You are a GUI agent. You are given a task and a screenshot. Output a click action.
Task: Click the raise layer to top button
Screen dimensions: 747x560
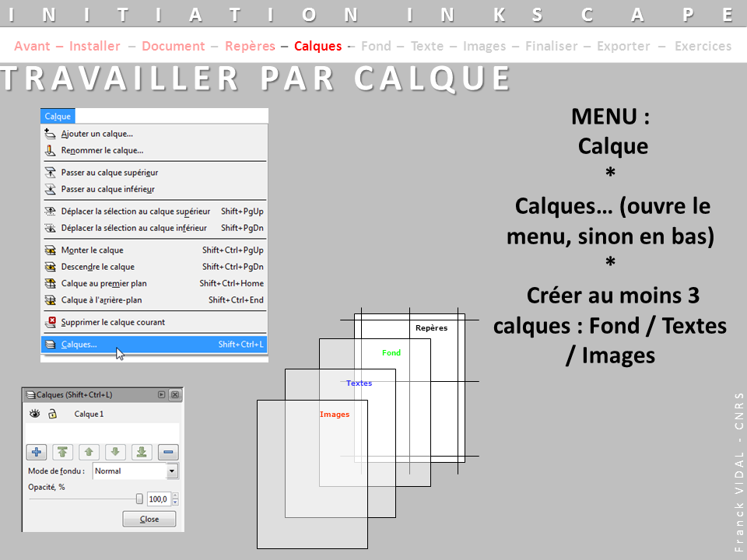point(62,452)
